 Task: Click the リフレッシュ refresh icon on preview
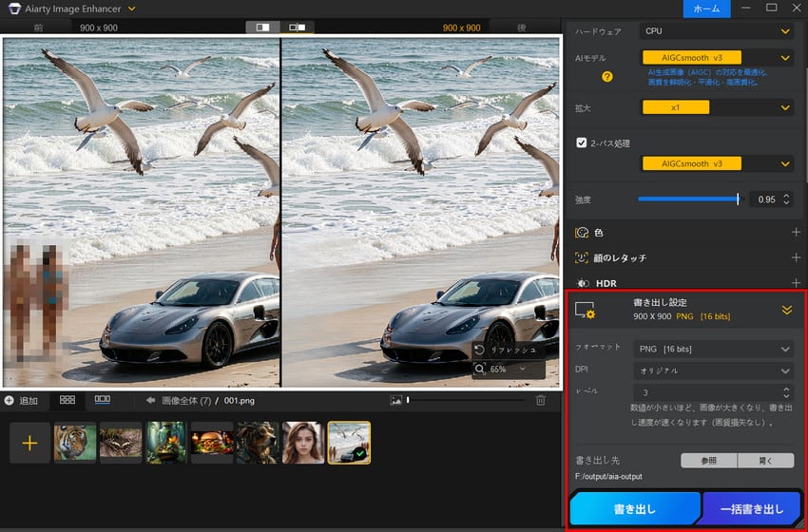(x=480, y=350)
